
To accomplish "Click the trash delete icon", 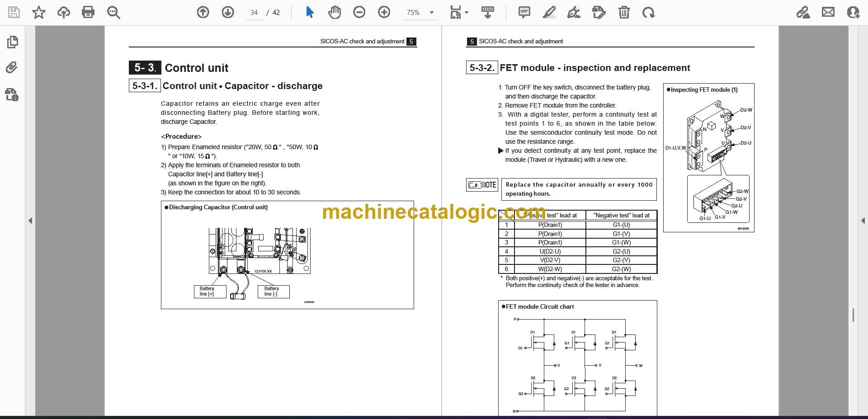I will click(624, 13).
